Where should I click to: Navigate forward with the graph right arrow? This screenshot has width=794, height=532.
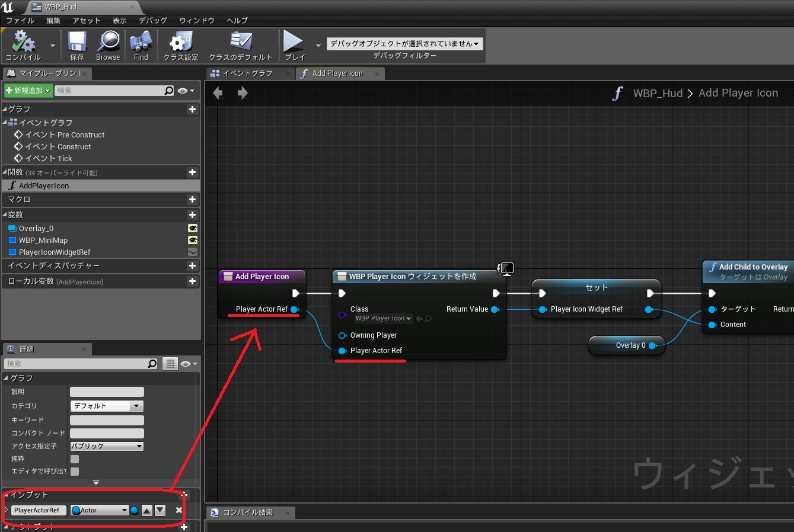tap(243, 93)
